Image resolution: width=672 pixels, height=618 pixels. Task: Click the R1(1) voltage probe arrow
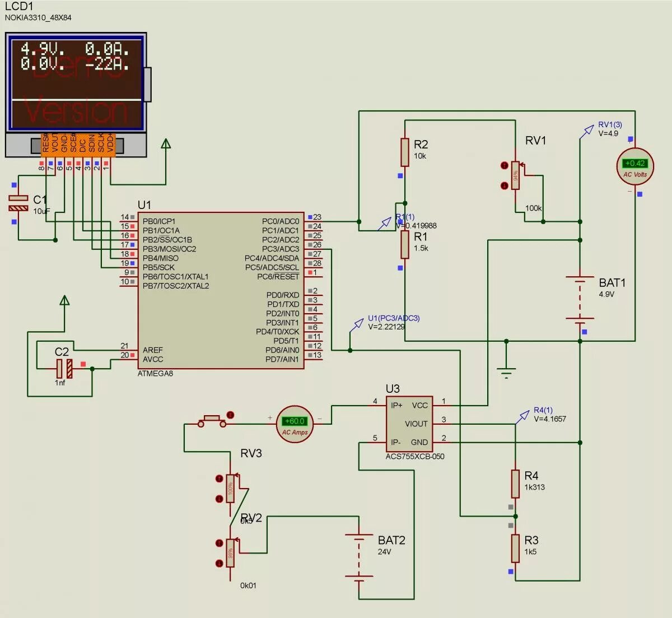tap(386, 222)
